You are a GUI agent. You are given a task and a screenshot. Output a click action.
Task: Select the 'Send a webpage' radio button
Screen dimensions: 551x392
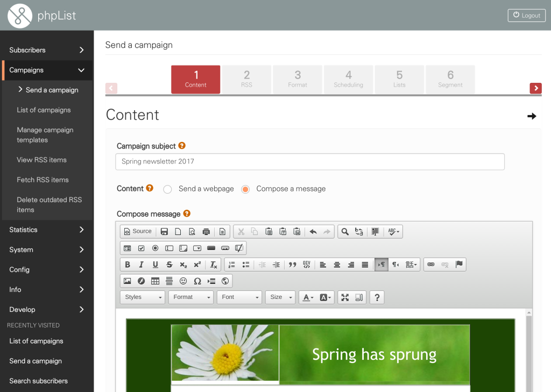(x=167, y=189)
